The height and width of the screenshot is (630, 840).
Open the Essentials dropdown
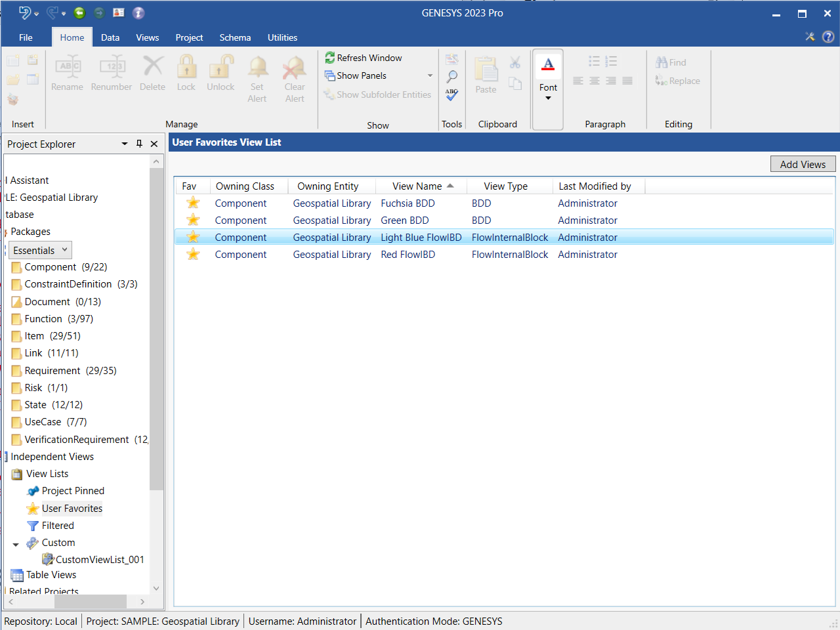point(40,250)
